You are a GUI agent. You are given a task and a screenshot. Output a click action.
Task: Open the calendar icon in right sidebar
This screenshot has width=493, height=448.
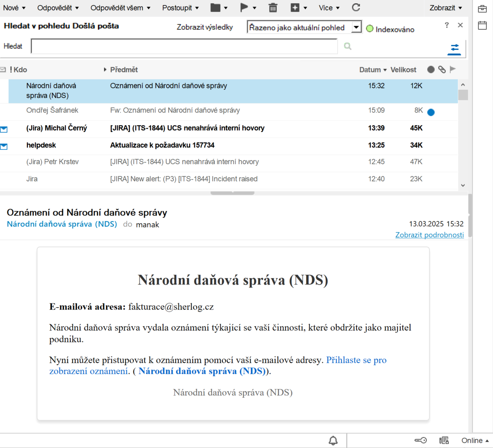pos(482,25)
